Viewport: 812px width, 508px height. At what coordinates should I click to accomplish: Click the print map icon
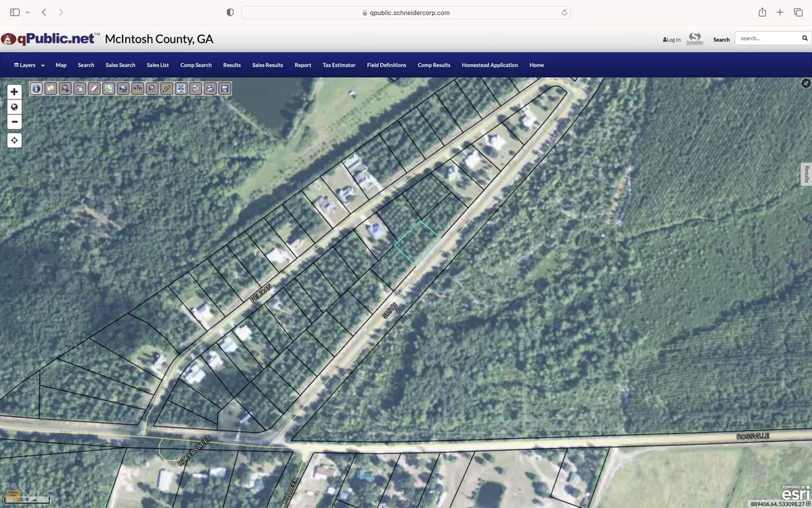click(210, 88)
